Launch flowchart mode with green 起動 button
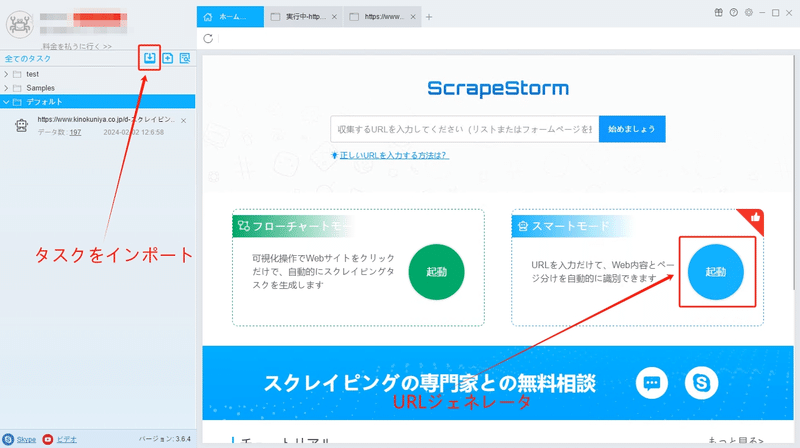800x448 pixels. pyautogui.click(x=436, y=272)
